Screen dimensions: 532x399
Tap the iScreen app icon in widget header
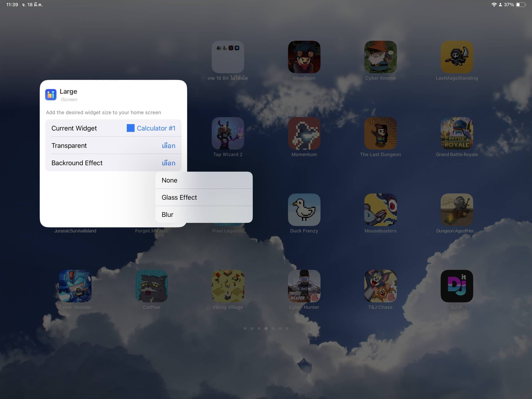pyautogui.click(x=51, y=95)
